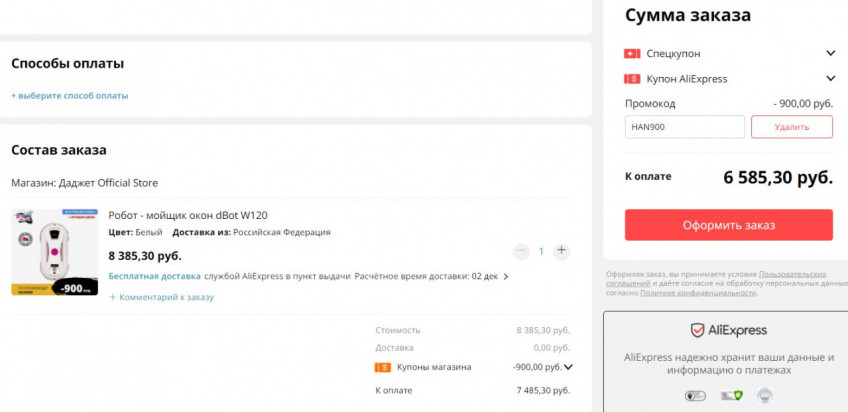Click the AliExpress shield logo
Viewport: 848px width, 412px height.
click(x=698, y=330)
